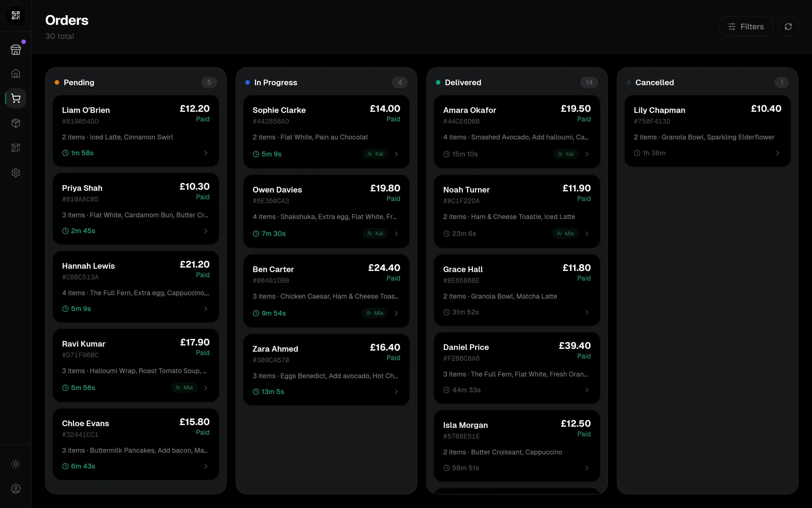Open the storefront icon with notification dot
The height and width of the screenshot is (508, 812).
16,49
